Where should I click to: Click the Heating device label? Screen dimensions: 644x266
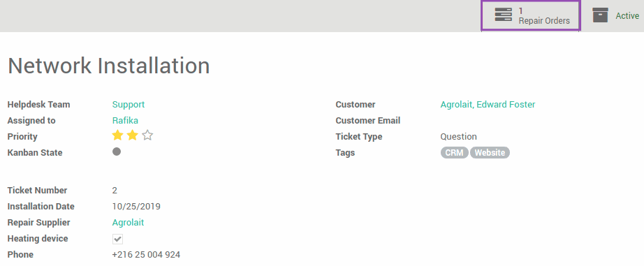point(38,239)
